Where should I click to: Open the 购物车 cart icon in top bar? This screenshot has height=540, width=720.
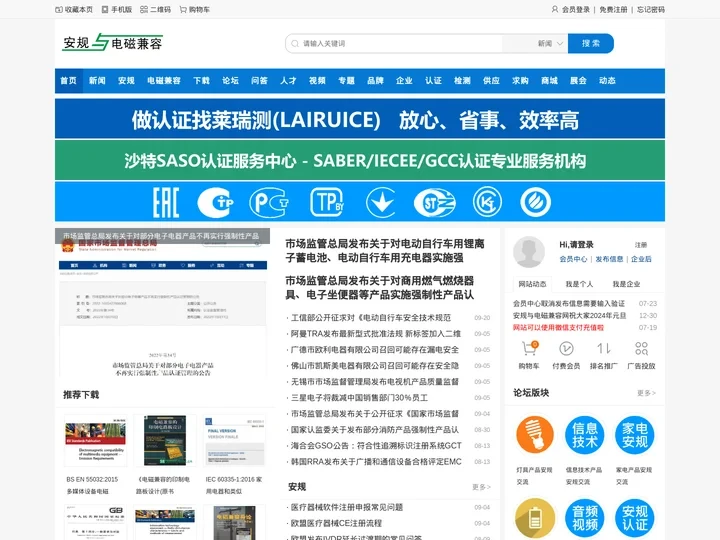click(183, 10)
